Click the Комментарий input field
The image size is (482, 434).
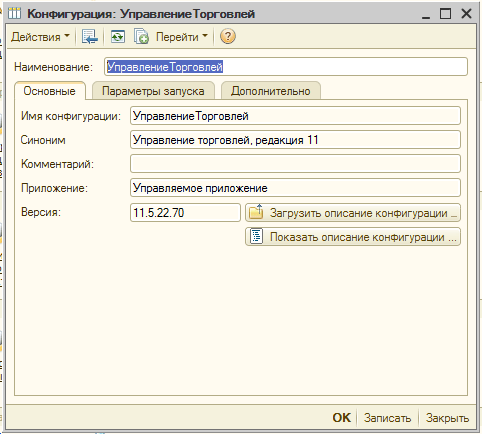(295, 164)
